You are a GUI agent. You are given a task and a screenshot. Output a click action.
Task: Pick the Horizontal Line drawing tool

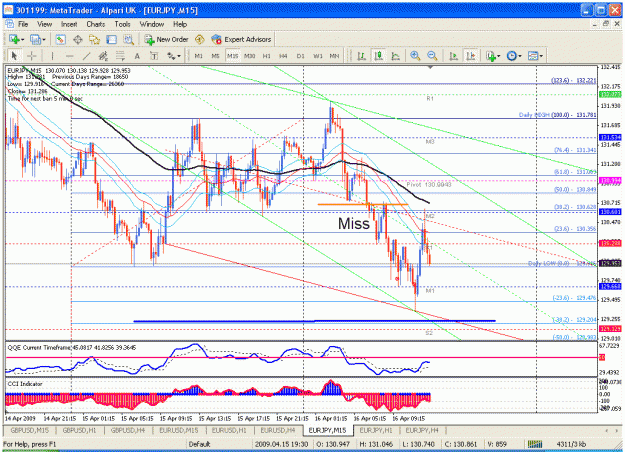tap(69, 56)
